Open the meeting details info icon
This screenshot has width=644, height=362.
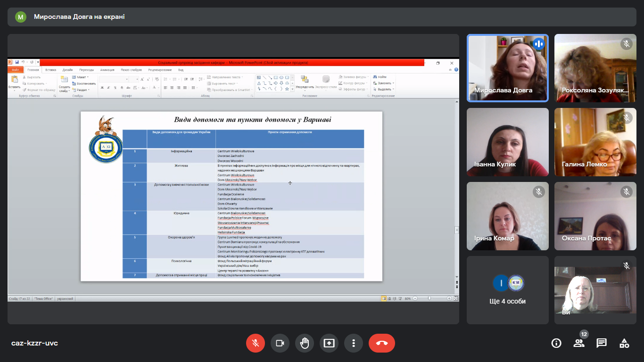click(x=556, y=343)
